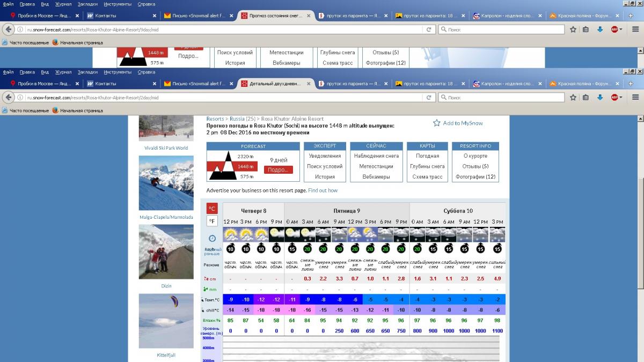Click the star icon beside Add to MySnow

(x=436, y=123)
